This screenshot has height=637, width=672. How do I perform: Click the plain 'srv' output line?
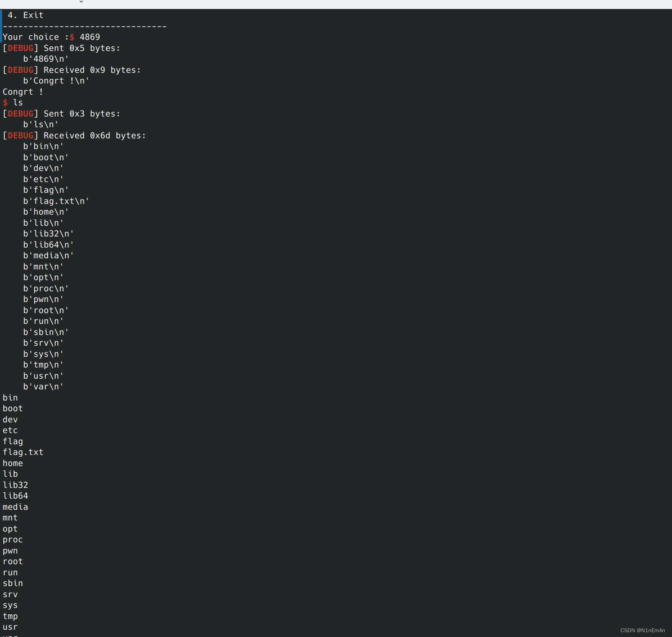click(x=10, y=594)
